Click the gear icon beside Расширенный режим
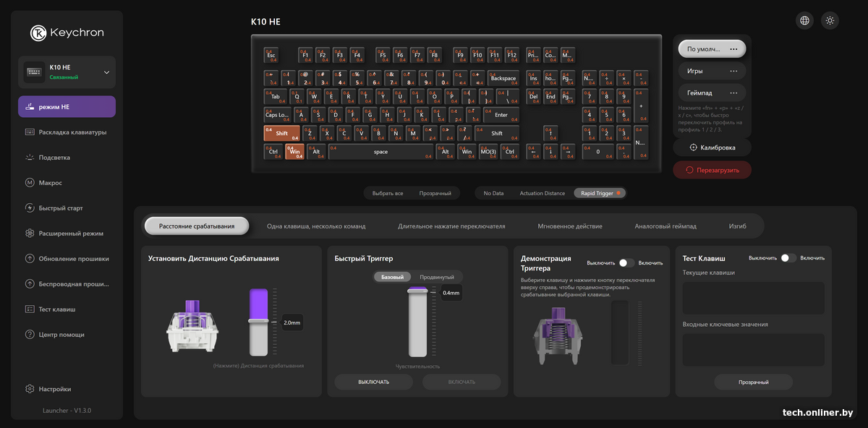Screen dimensions: 868x428 click(30, 234)
